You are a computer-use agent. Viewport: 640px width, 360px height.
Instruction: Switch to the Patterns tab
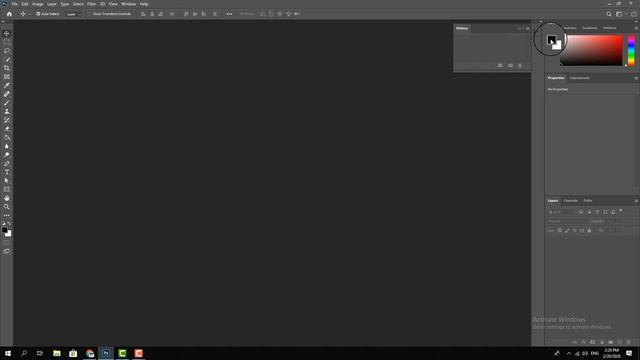[609, 28]
